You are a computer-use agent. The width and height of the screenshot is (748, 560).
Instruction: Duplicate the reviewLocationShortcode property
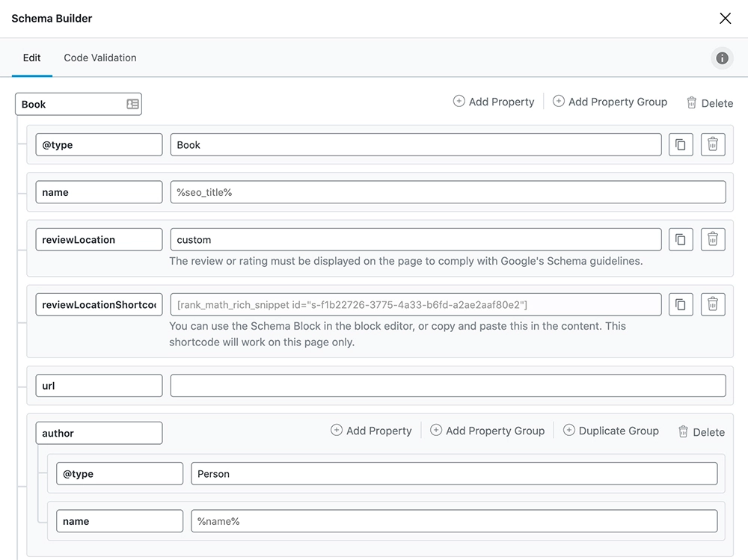click(681, 304)
